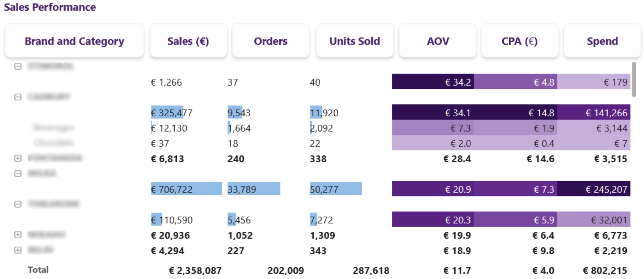Click the Brand and Category header button
The height and width of the screenshot is (279, 644).
click(74, 41)
